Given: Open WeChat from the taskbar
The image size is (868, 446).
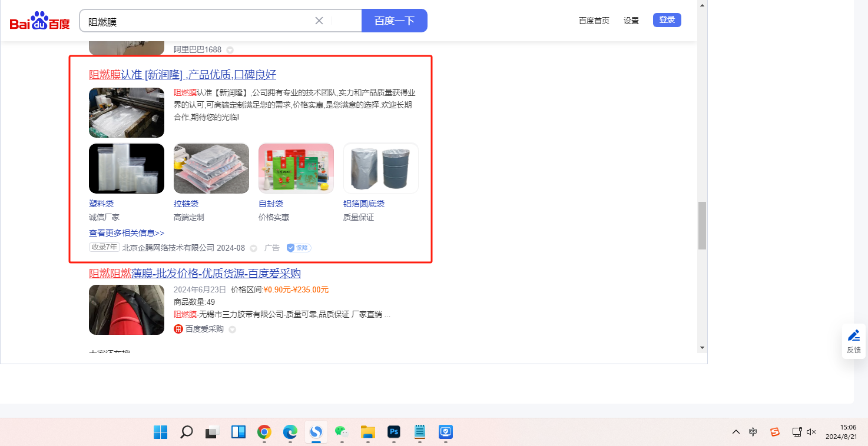Looking at the screenshot, I should [x=342, y=432].
